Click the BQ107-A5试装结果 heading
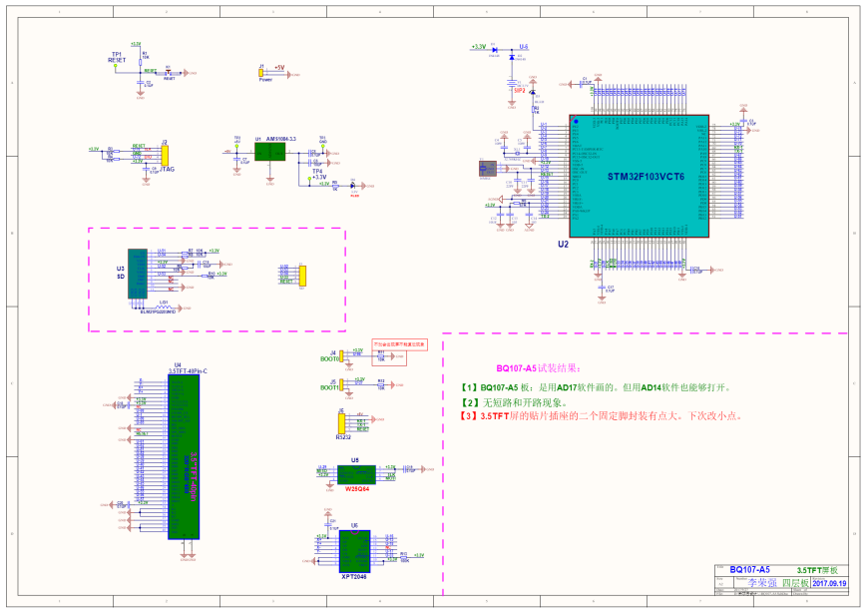868x614 pixels. point(538,368)
